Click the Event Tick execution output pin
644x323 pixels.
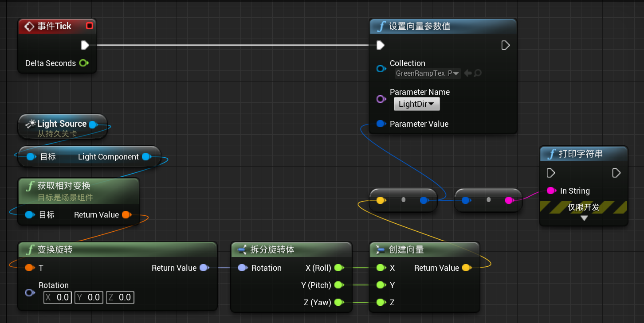[85, 45]
